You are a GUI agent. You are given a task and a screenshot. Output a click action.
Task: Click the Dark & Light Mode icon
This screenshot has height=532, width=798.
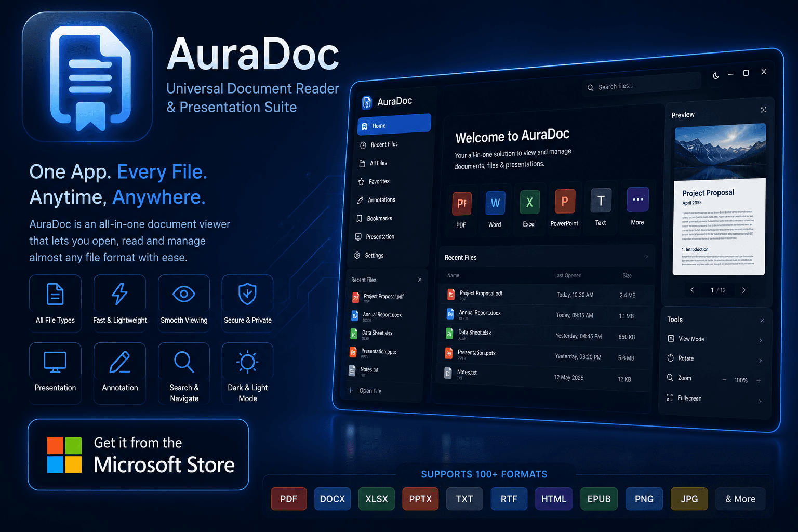point(247,362)
